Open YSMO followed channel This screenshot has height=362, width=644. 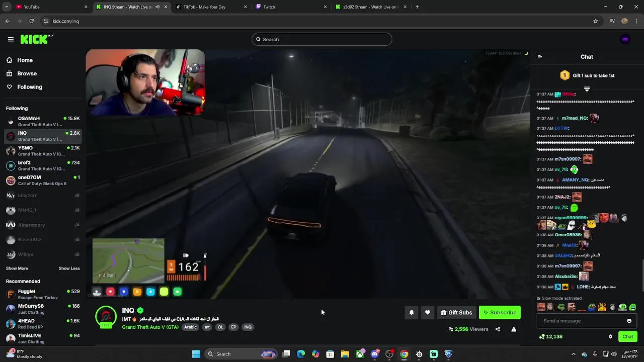(x=42, y=151)
